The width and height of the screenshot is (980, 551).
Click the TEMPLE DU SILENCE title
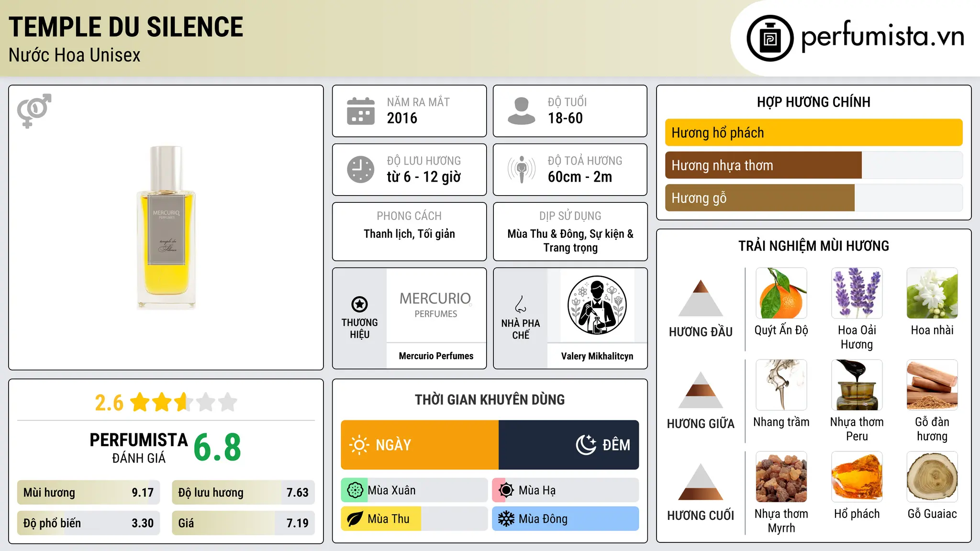(126, 27)
